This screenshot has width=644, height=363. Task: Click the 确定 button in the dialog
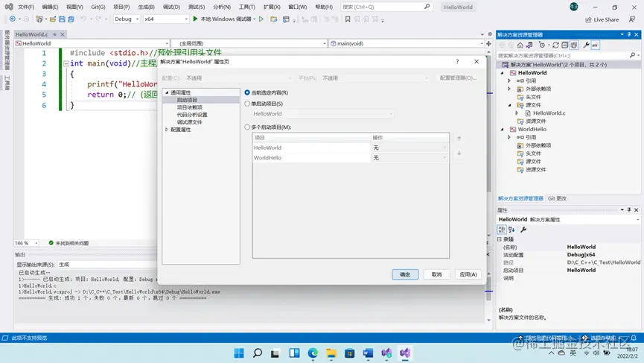click(405, 274)
